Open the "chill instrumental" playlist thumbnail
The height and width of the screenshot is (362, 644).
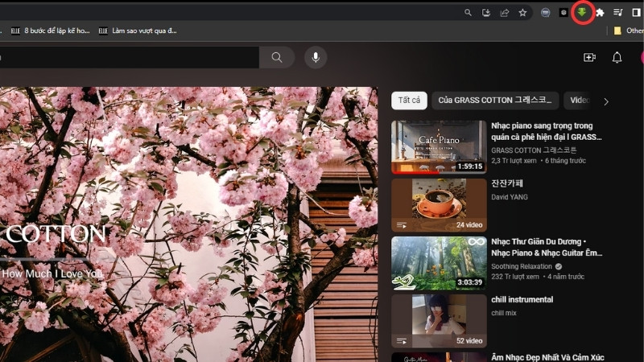(439, 321)
